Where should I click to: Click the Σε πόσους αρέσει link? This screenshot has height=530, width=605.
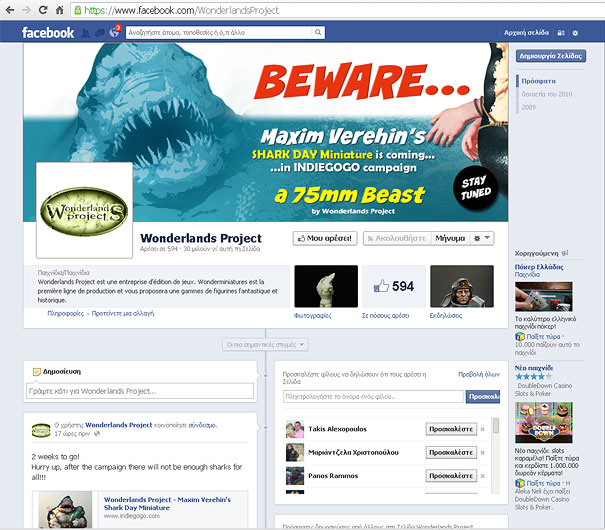[385, 316]
